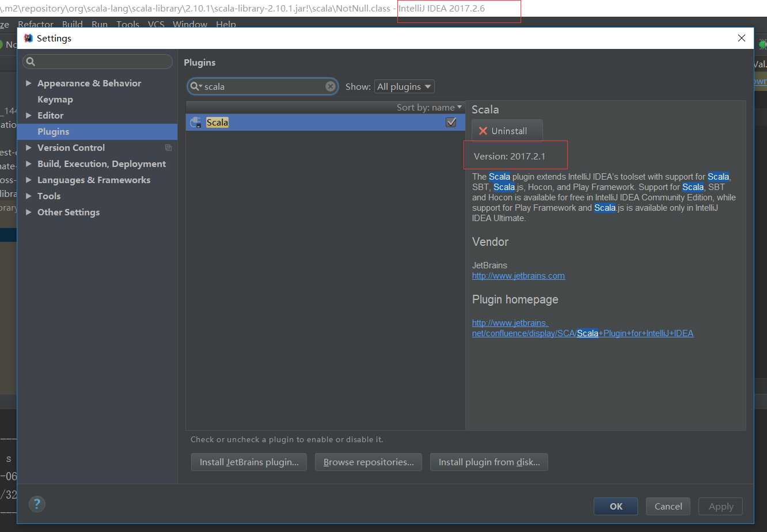Close the Settings dialog
Viewport: 767px width, 532px height.
(x=742, y=38)
